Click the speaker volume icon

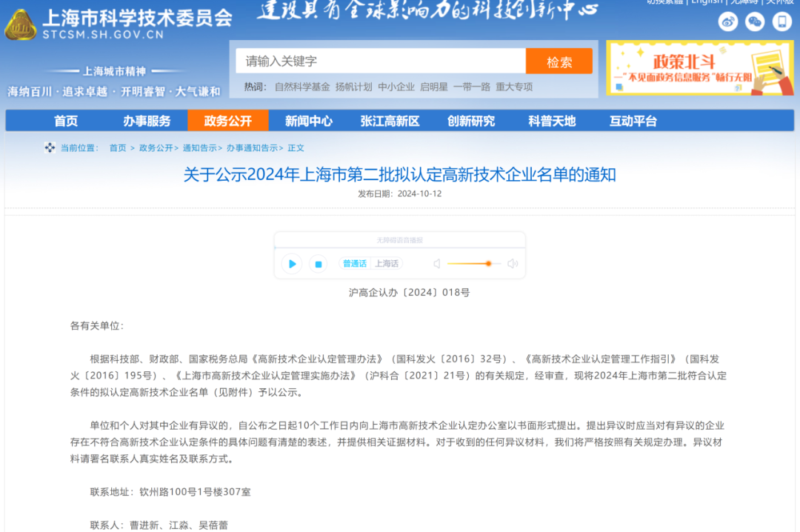[436, 264]
